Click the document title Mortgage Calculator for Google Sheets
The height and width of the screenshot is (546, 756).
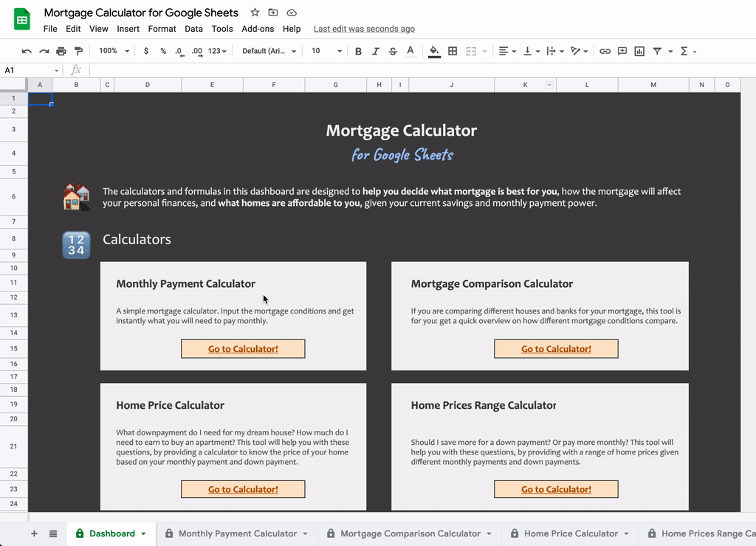pyautogui.click(x=141, y=13)
